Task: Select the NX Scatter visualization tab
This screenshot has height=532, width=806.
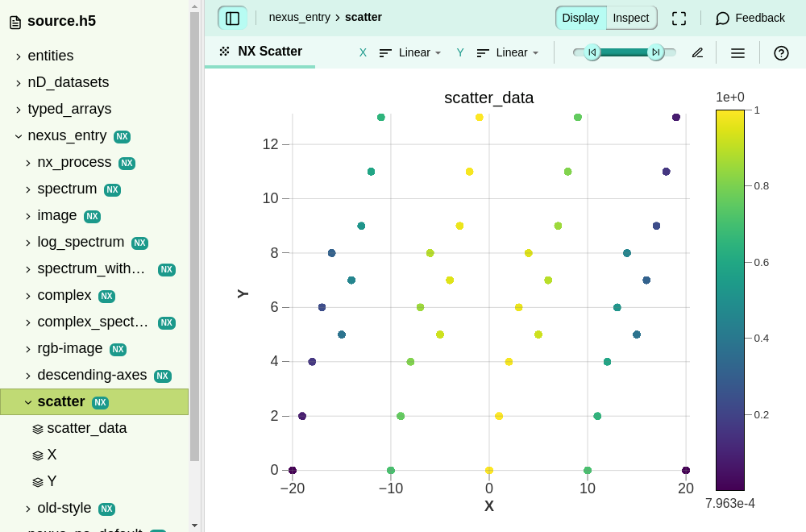Action: point(260,52)
